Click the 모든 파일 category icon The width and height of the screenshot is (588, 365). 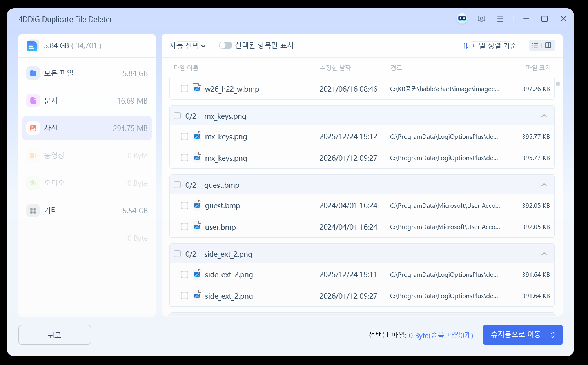pos(33,73)
